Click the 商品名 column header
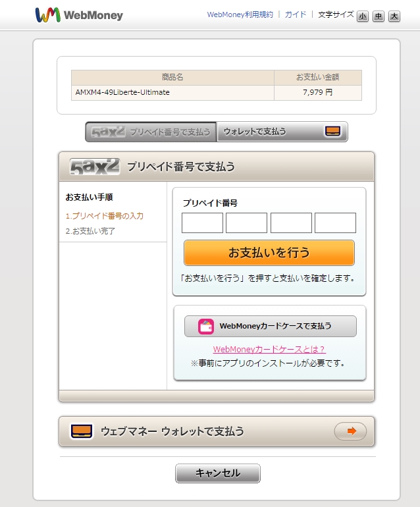This screenshot has height=507, width=420. pyautogui.click(x=172, y=77)
